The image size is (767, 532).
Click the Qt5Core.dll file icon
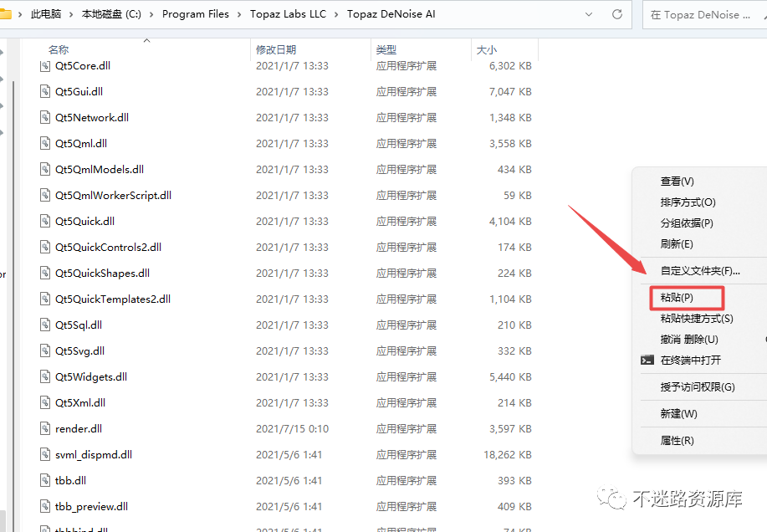tap(45, 65)
